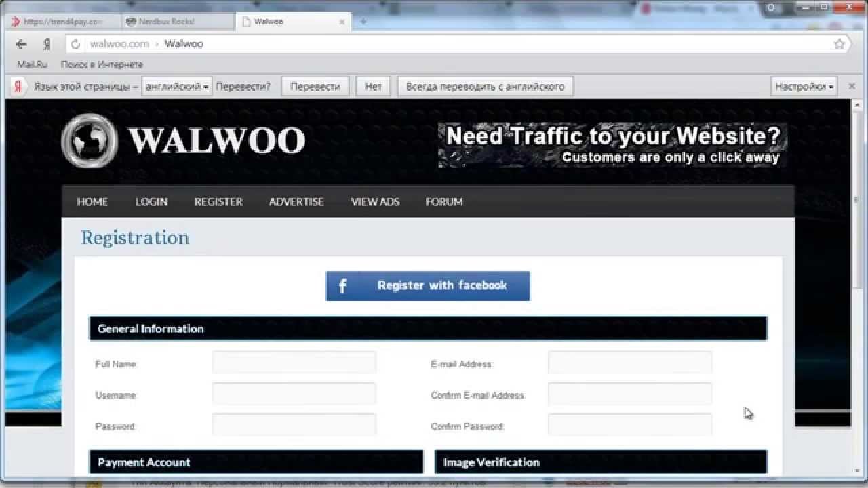The image size is (868, 488).
Task: Open a new tab with the plus icon
Action: pos(363,22)
